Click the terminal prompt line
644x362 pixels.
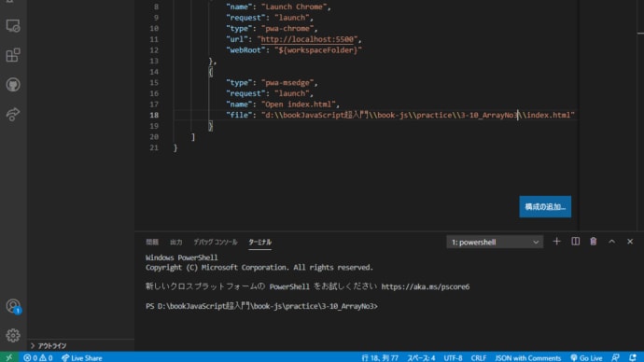point(261,306)
